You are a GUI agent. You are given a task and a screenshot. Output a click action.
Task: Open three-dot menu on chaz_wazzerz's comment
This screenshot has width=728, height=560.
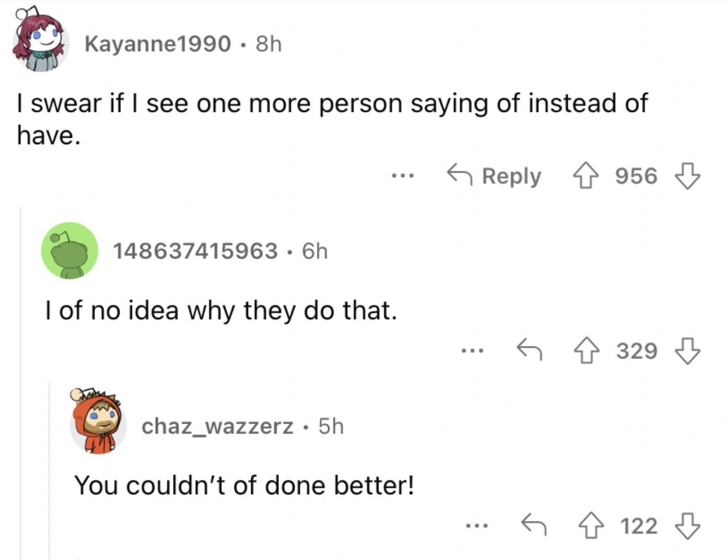pyautogui.click(x=477, y=526)
